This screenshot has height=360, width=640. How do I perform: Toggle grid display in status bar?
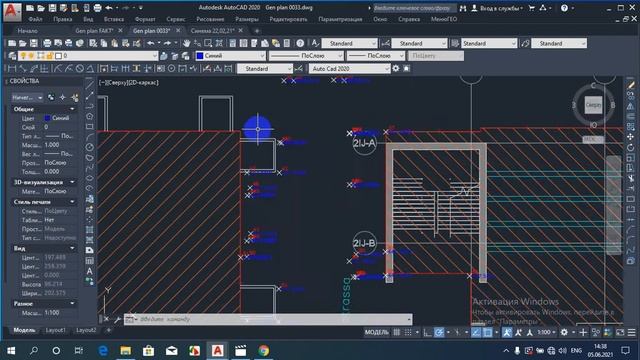[396, 332]
